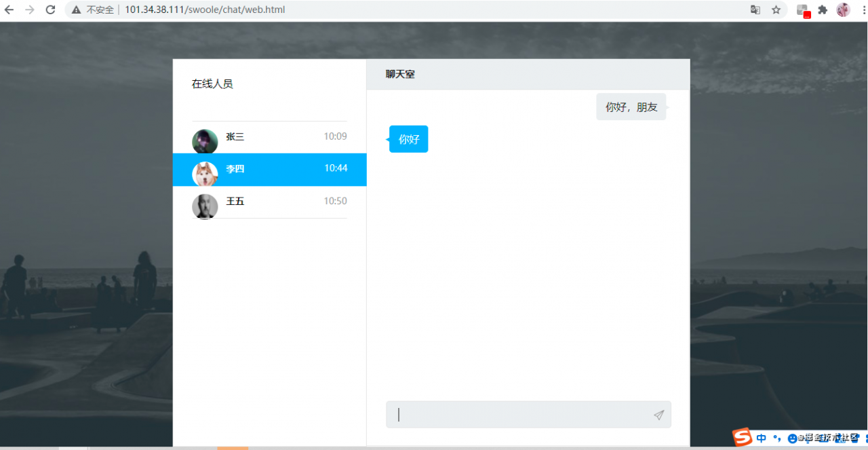Toggle Sogou Chinese mode 中 indicator
This screenshot has width=868, height=450.
762,438
